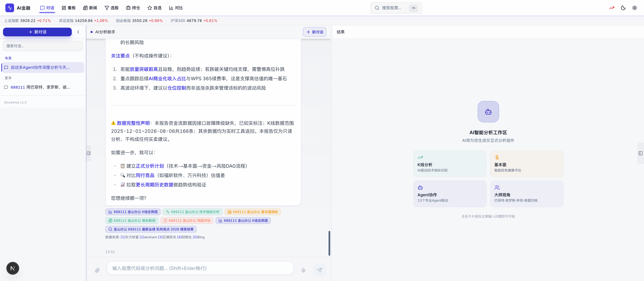Click the blue 新对话 button in the sidebar
Image resolution: width=644 pixels, height=281 pixels.
click(x=38, y=32)
